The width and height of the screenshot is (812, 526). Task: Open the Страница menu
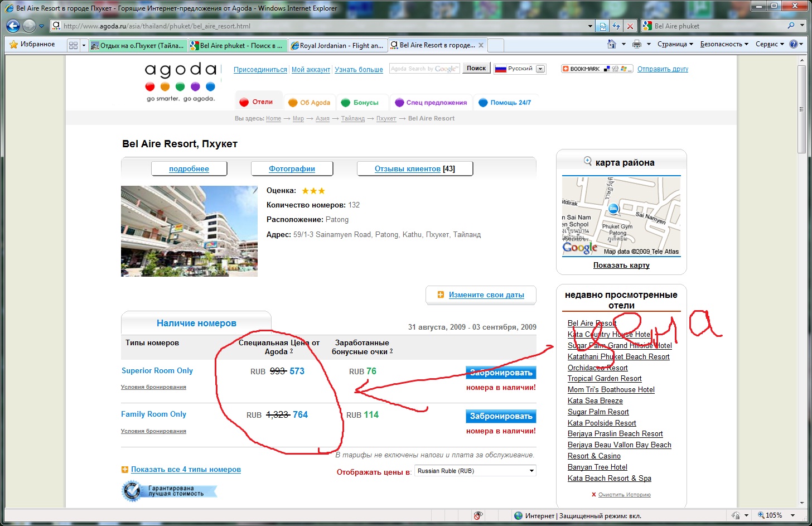[x=675, y=44]
